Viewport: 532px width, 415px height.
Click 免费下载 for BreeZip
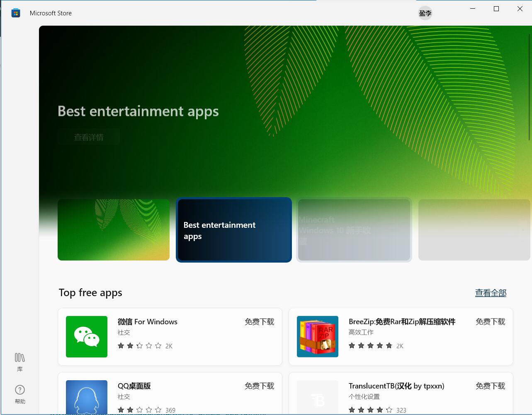(490, 322)
